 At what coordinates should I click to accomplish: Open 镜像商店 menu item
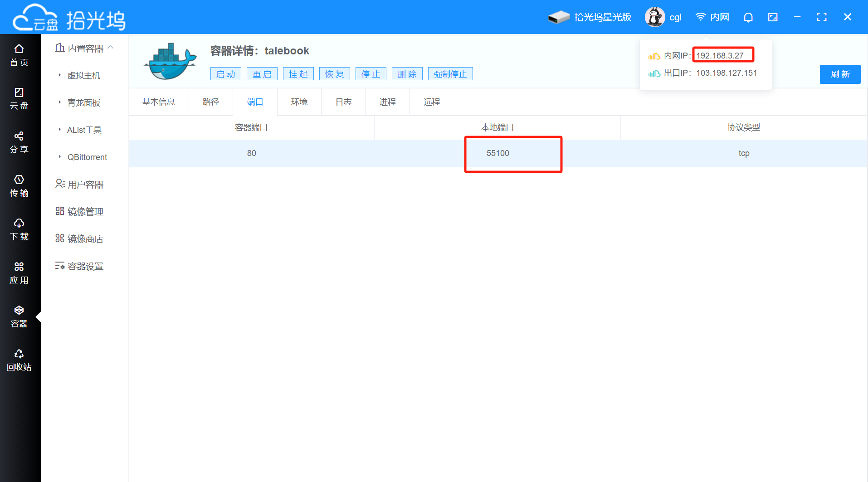tap(79, 239)
